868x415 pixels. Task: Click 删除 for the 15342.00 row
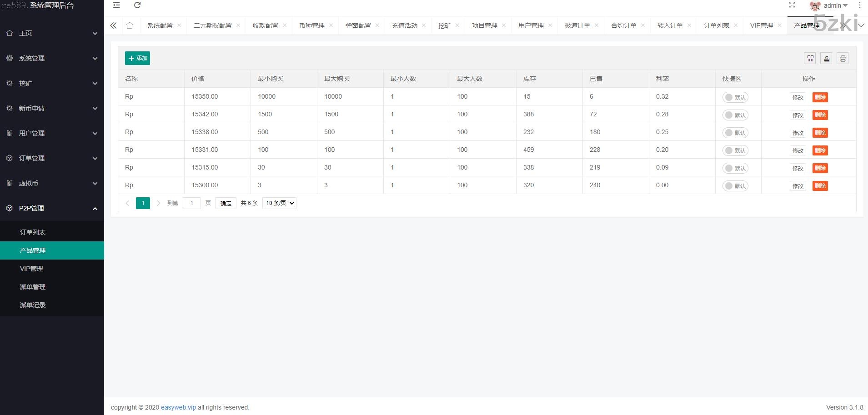820,115
